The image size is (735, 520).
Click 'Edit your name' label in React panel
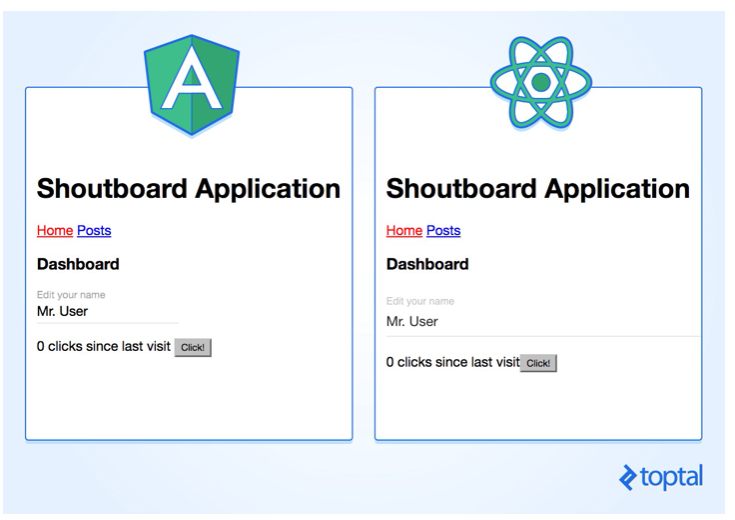pyautogui.click(x=420, y=301)
